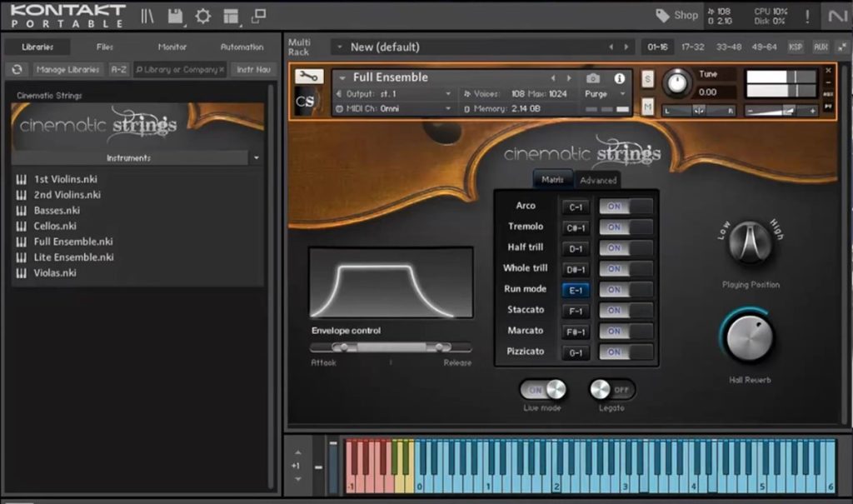Click the Manage Libraries button
Viewport: 853px width, 504px height.
coord(68,70)
